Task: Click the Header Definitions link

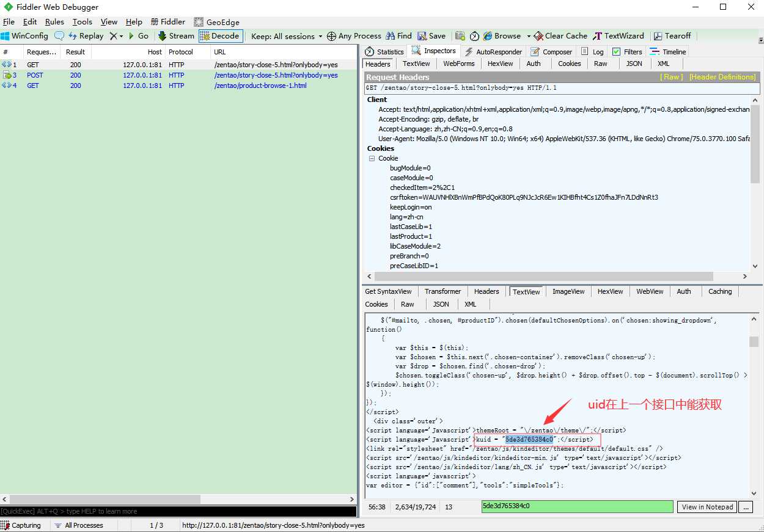Action: point(722,77)
